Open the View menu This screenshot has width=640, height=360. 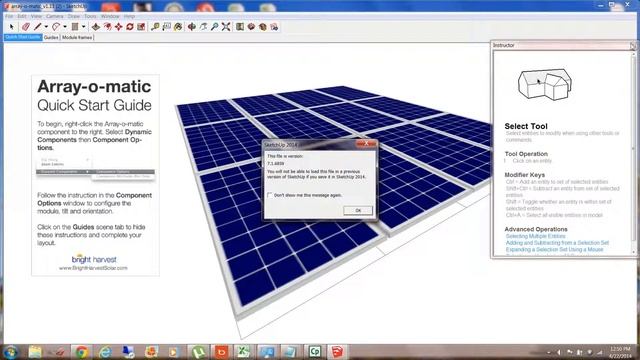click(x=36, y=16)
